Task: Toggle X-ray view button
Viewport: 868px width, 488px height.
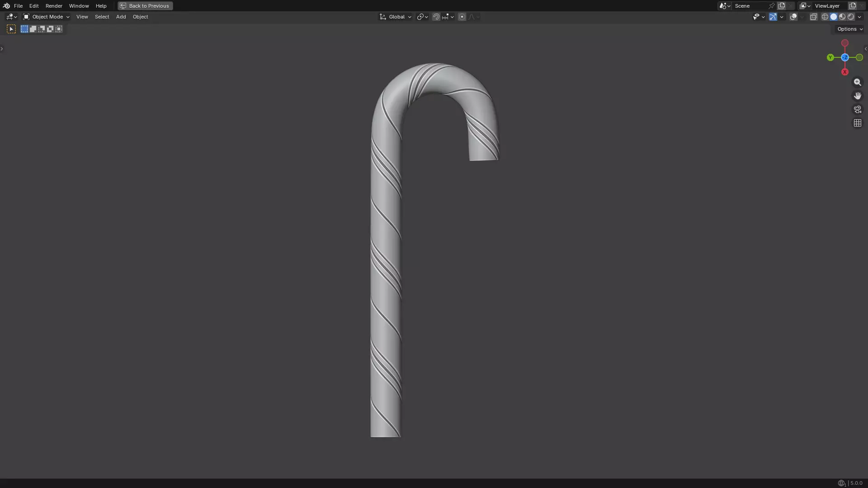Action: pyautogui.click(x=813, y=17)
